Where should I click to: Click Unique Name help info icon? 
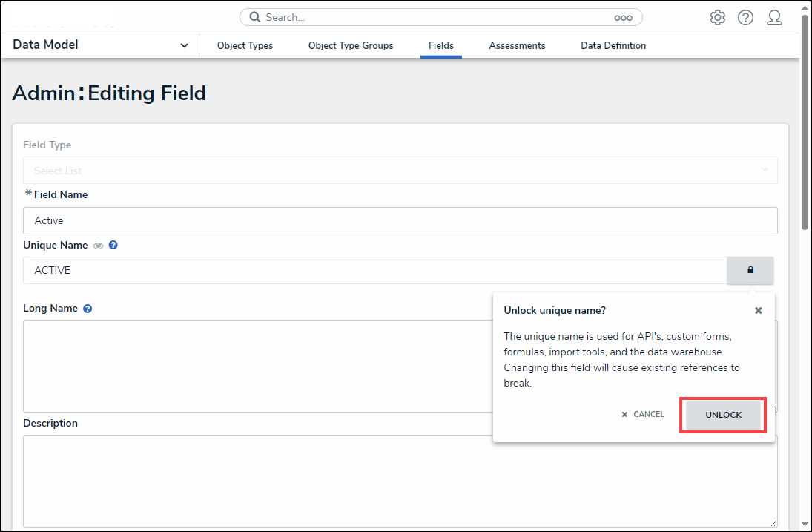click(x=113, y=245)
